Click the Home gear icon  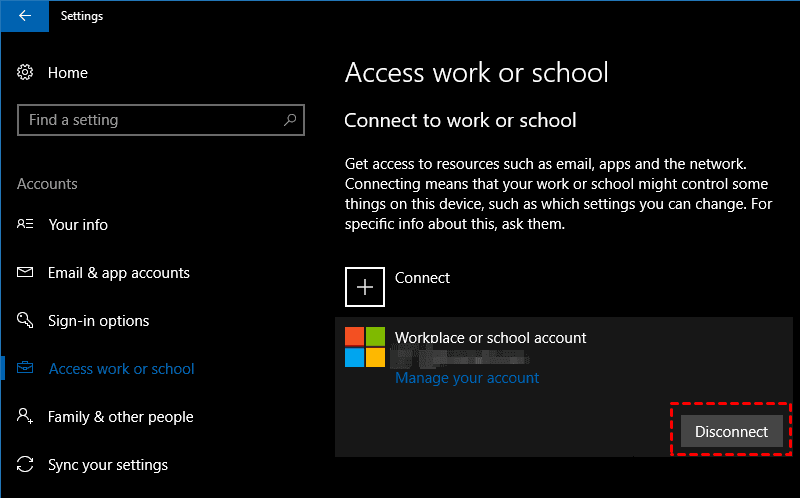pos(26,73)
